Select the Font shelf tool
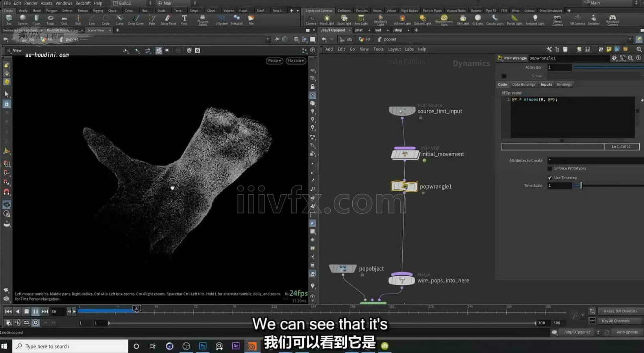 (184, 20)
